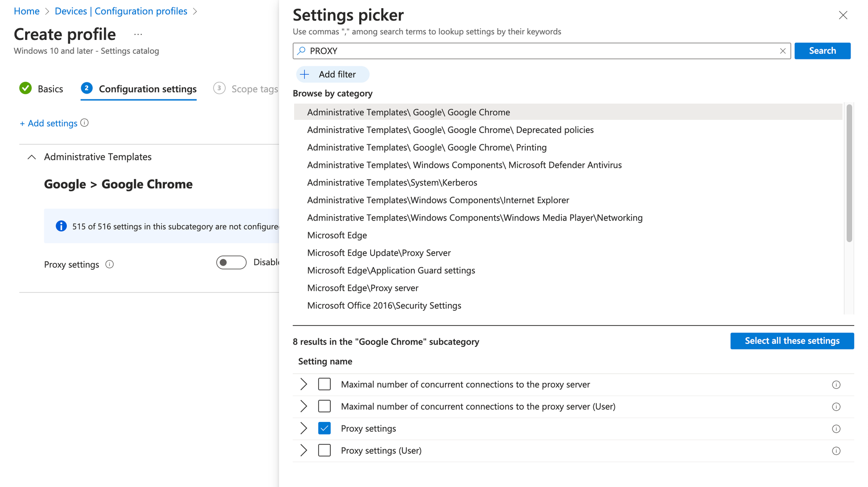Close the Settings picker panel
This screenshot has height=487, width=868.
click(x=843, y=16)
